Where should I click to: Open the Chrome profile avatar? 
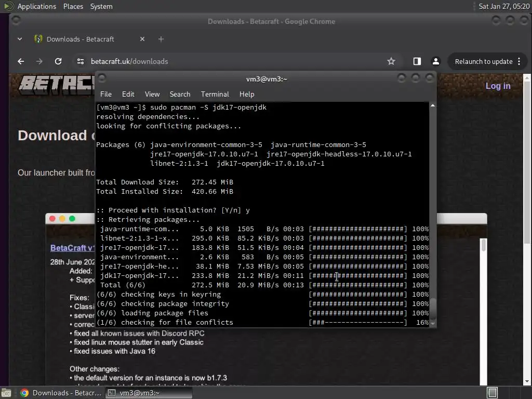click(x=436, y=61)
